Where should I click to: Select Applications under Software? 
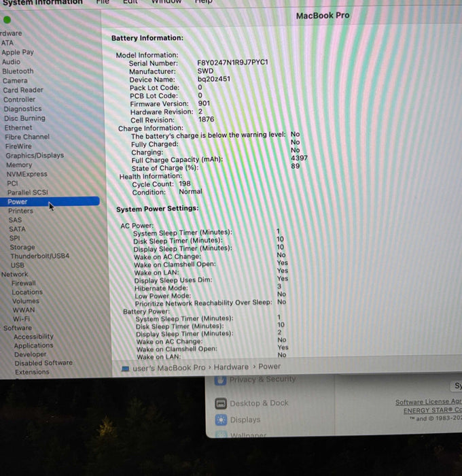coord(34,345)
